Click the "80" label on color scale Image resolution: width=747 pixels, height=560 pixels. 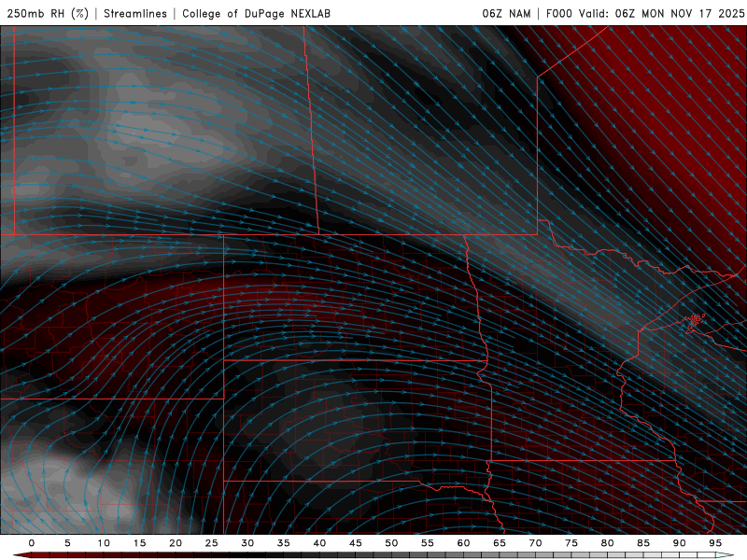(607, 543)
